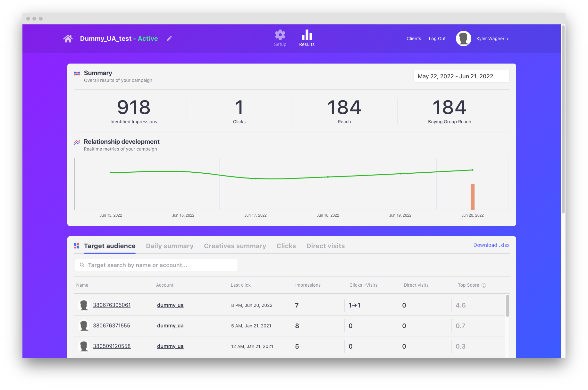Open the Setup gear icon
The width and height of the screenshot is (588, 390).
[280, 35]
